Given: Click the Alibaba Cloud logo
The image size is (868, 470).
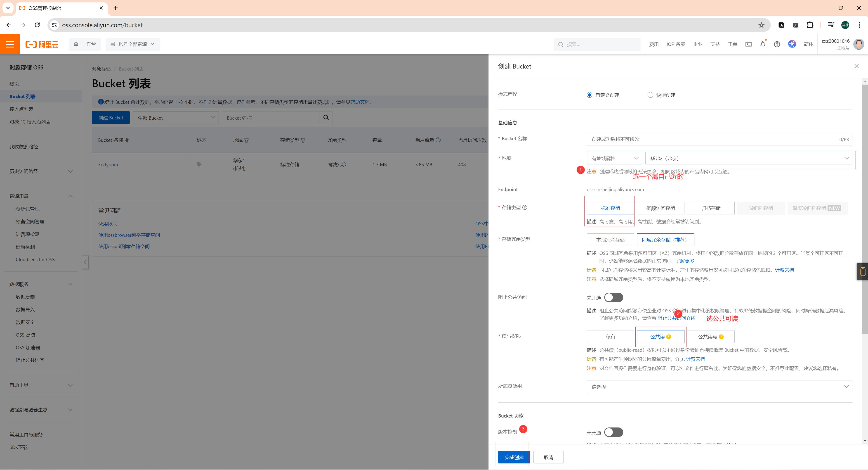Looking at the screenshot, I should pos(42,45).
